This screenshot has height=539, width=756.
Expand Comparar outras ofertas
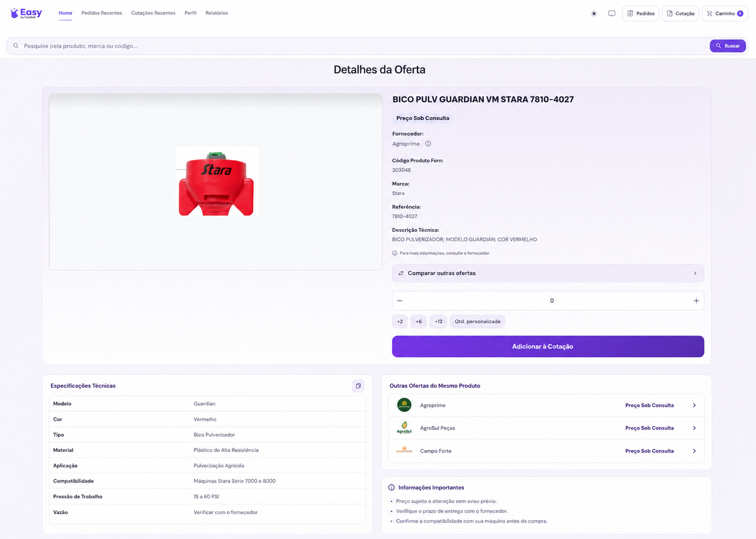(x=548, y=273)
